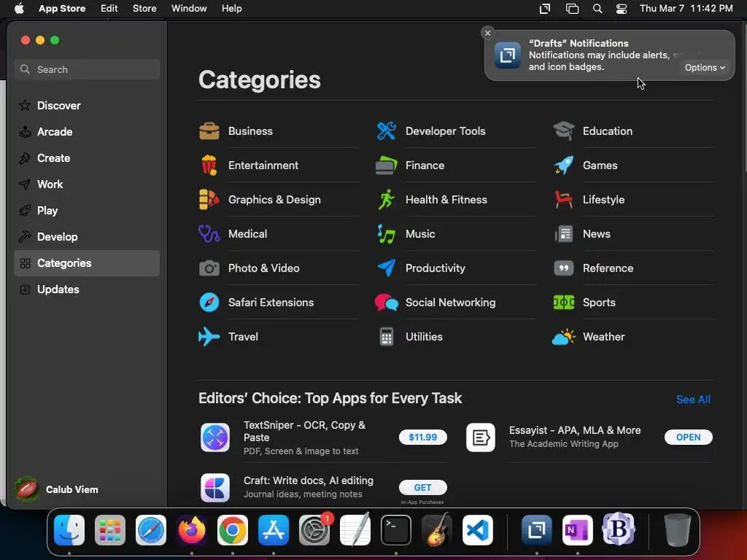Open the Window menu
Screen dimensions: 747x560
click(189, 9)
